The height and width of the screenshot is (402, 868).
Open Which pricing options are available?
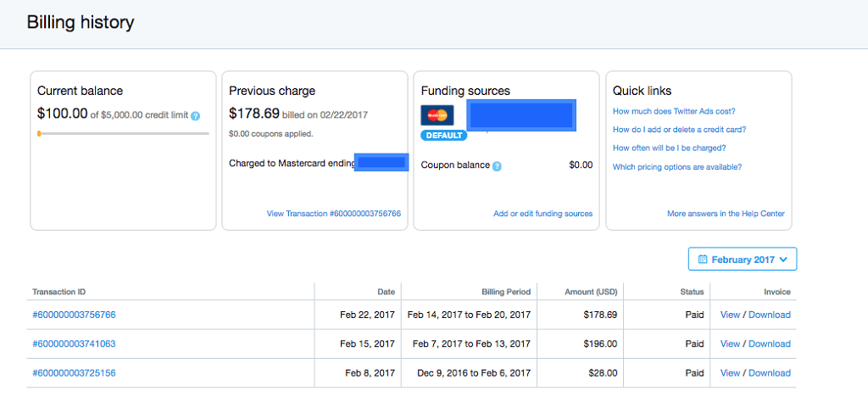click(x=676, y=167)
